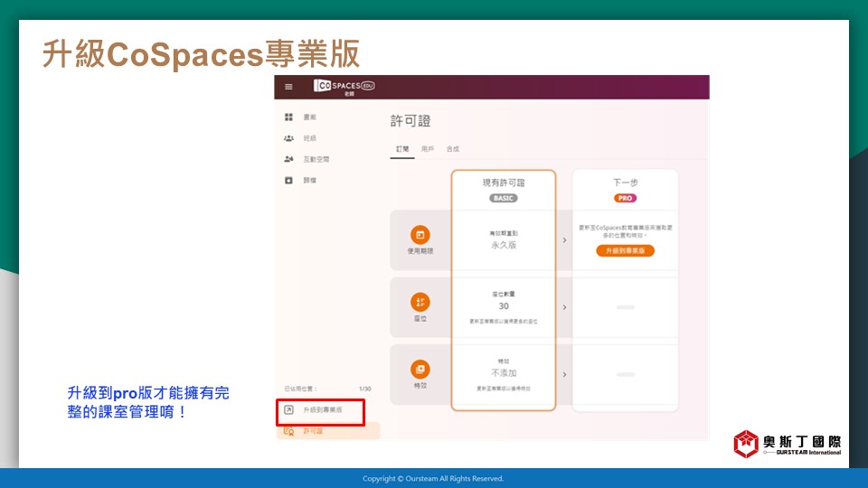Click the upgrade hint text below 不添加
Viewport: 868px width, 488px height.
click(504, 389)
